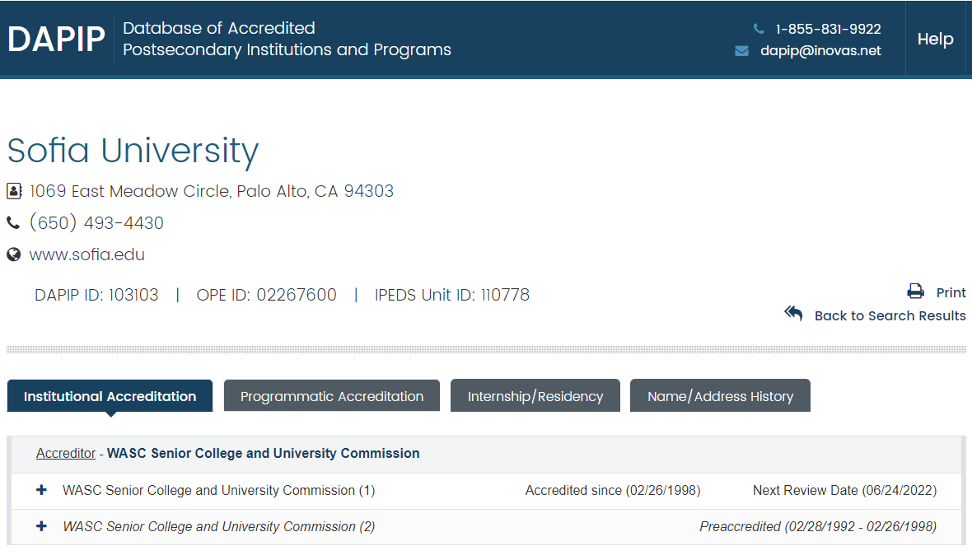Click the phone icon in header
The width and height of the screenshot is (972, 560).
(758, 29)
